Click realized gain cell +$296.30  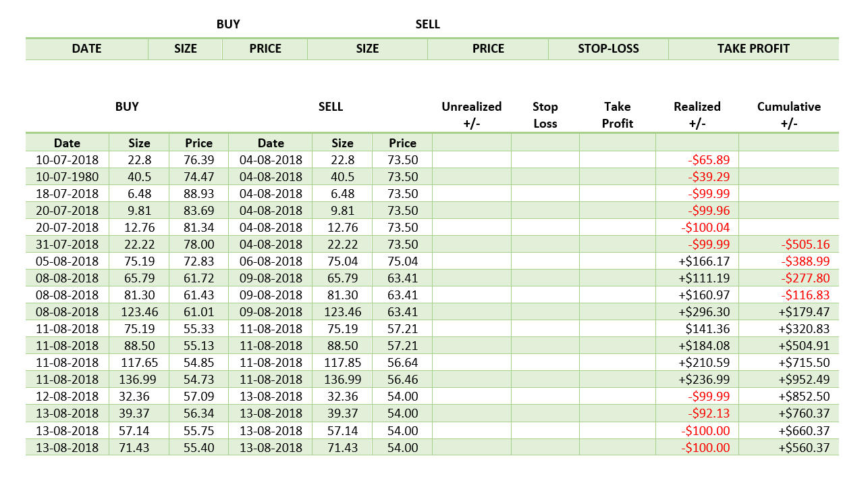(x=697, y=312)
